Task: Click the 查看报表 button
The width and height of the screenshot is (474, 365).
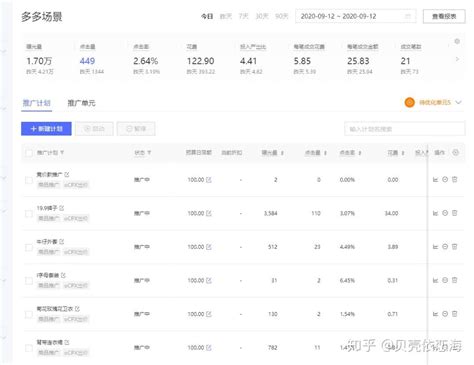Action: [444, 16]
